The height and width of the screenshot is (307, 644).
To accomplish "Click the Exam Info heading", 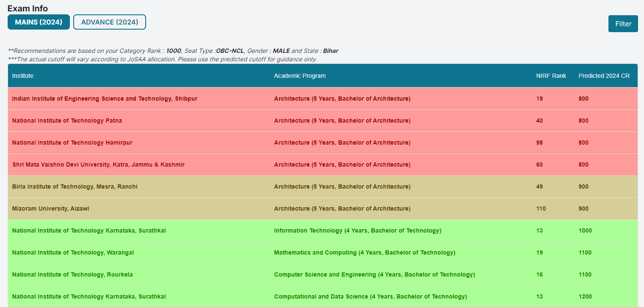I will 28,8.
